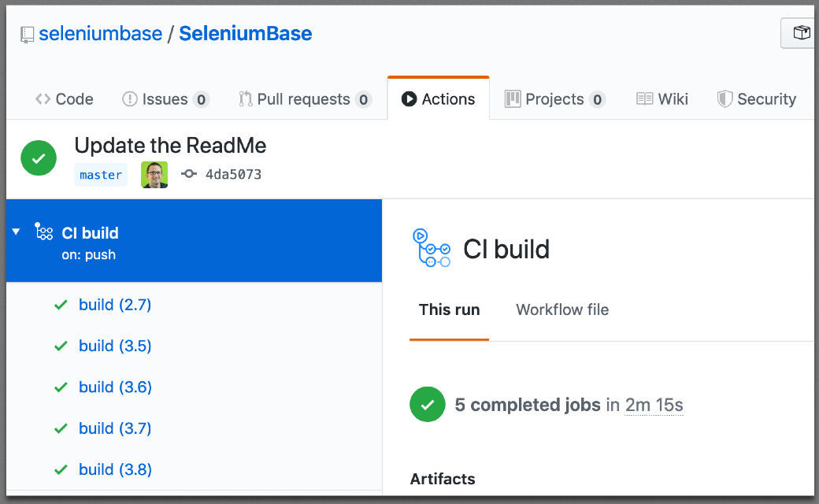
Task: Click the green check next to 5 completed jobs
Action: 428,405
